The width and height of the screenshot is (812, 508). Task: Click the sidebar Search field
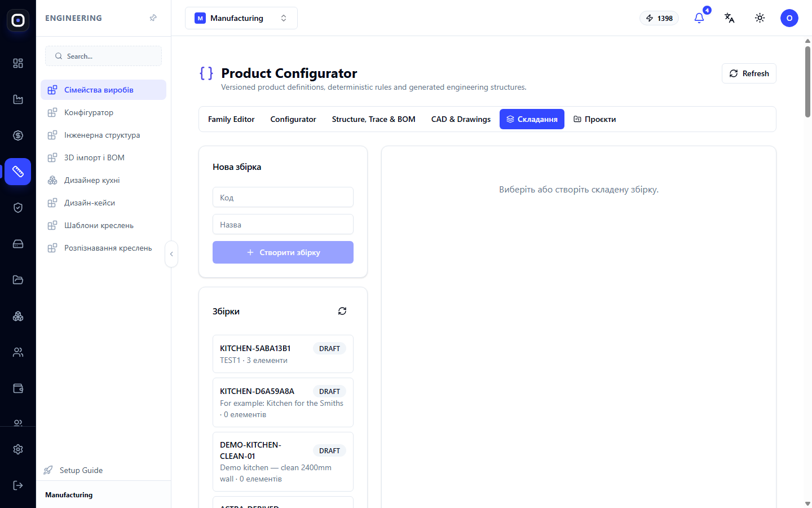103,56
